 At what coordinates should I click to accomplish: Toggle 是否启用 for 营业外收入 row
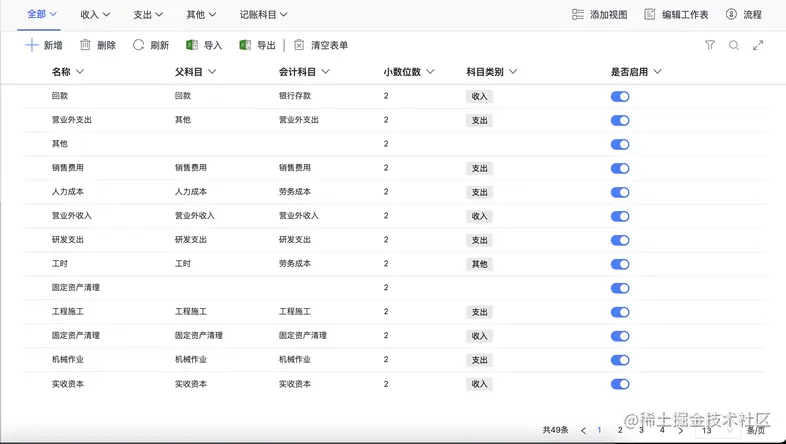[x=620, y=216]
